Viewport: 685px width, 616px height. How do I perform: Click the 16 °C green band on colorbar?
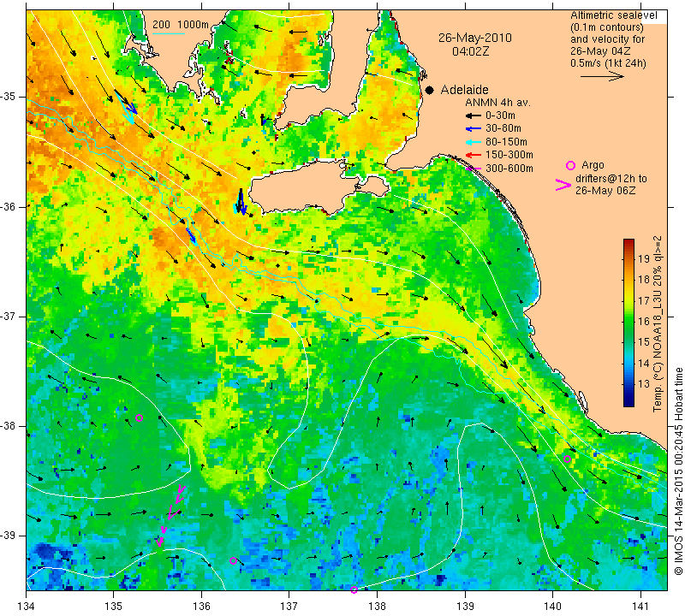(x=628, y=322)
